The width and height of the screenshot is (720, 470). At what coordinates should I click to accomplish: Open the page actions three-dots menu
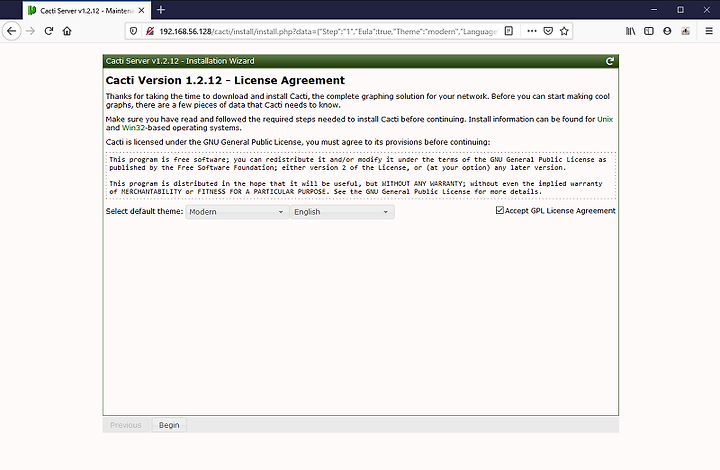tap(532, 31)
